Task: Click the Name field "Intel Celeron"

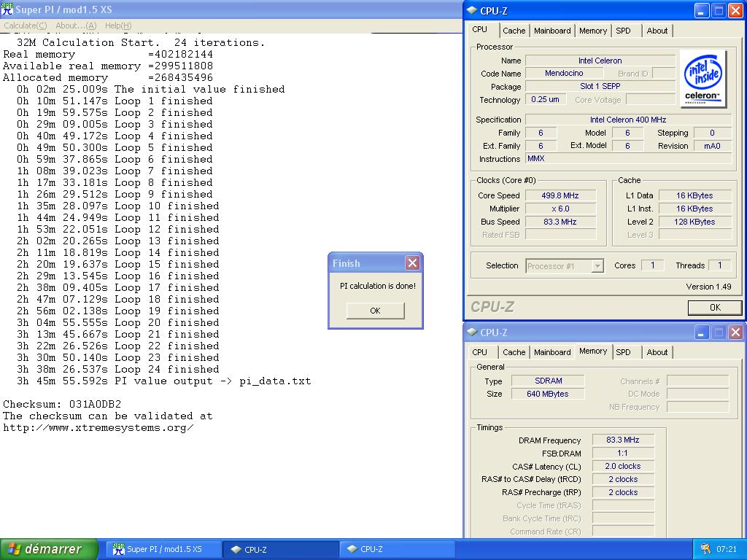Action: [x=600, y=61]
